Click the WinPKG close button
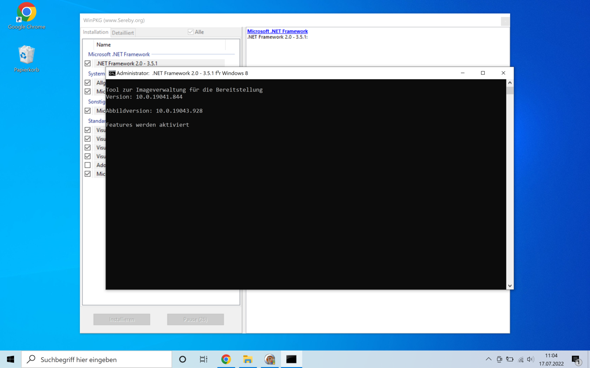The height and width of the screenshot is (368, 590). tap(505, 22)
